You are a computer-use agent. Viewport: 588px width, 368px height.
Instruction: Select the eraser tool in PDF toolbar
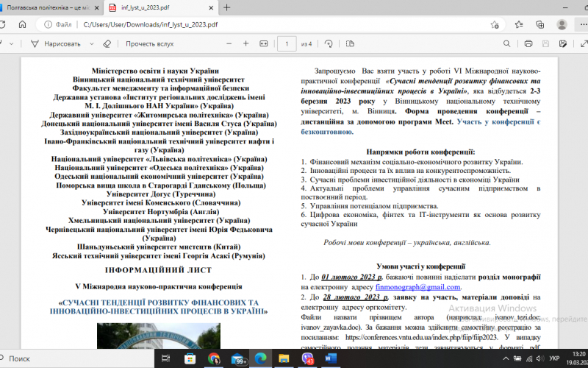107,44
